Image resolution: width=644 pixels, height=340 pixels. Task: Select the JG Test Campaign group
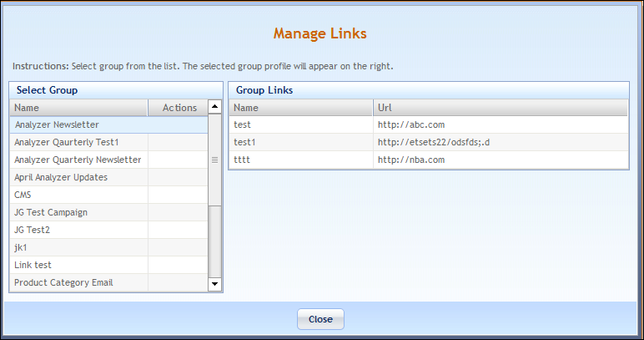tap(108, 212)
